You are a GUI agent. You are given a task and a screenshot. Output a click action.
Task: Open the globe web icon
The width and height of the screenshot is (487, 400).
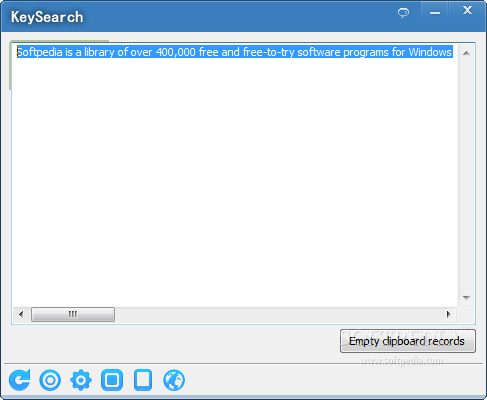(174, 380)
